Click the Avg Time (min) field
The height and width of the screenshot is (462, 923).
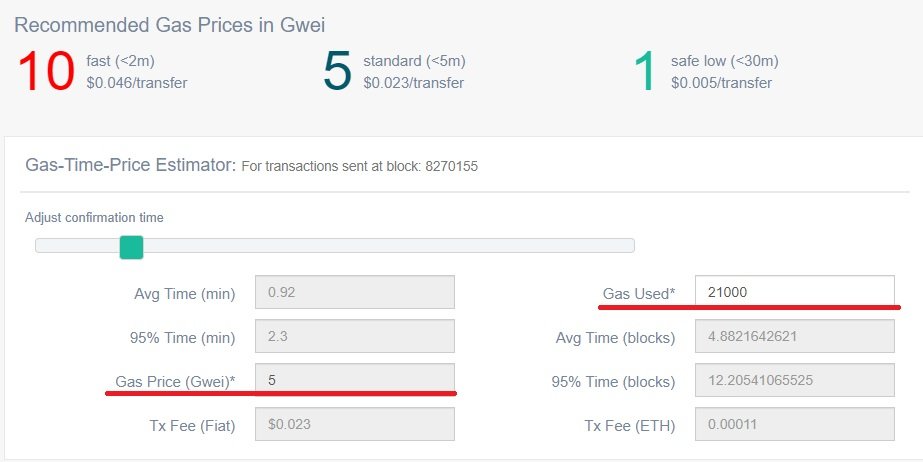(355, 293)
